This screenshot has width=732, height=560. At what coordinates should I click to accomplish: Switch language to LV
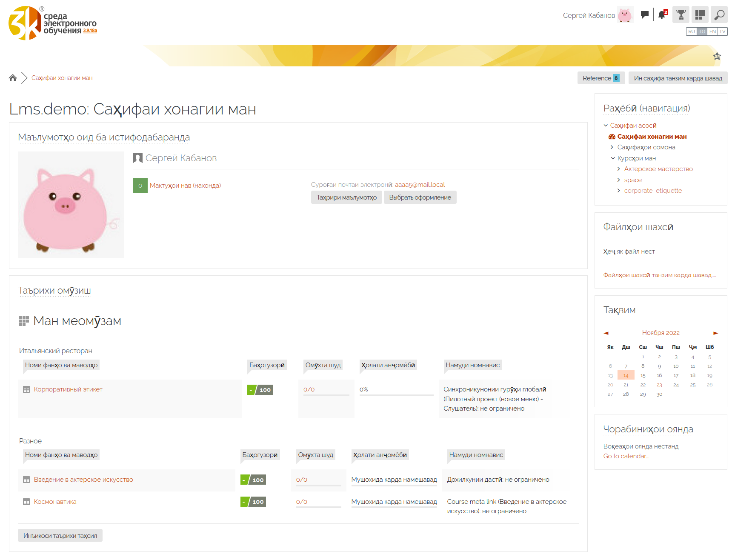point(723,31)
